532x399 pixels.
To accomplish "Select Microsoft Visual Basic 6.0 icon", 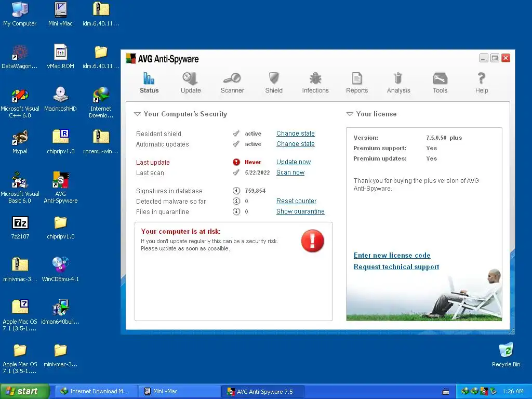I will tap(20, 188).
